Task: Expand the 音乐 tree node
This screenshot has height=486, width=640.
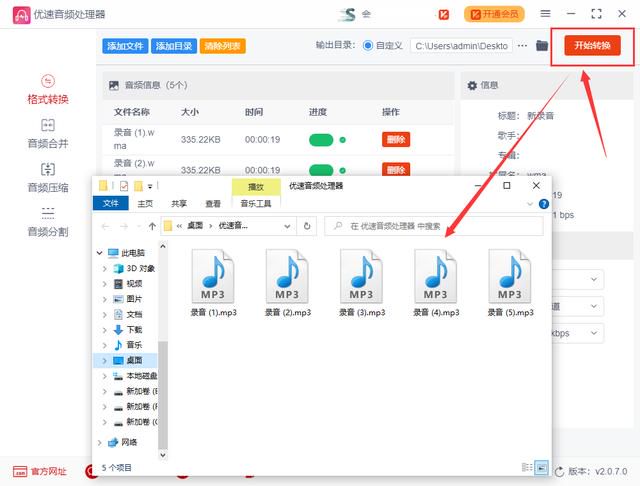Action: click(x=104, y=345)
